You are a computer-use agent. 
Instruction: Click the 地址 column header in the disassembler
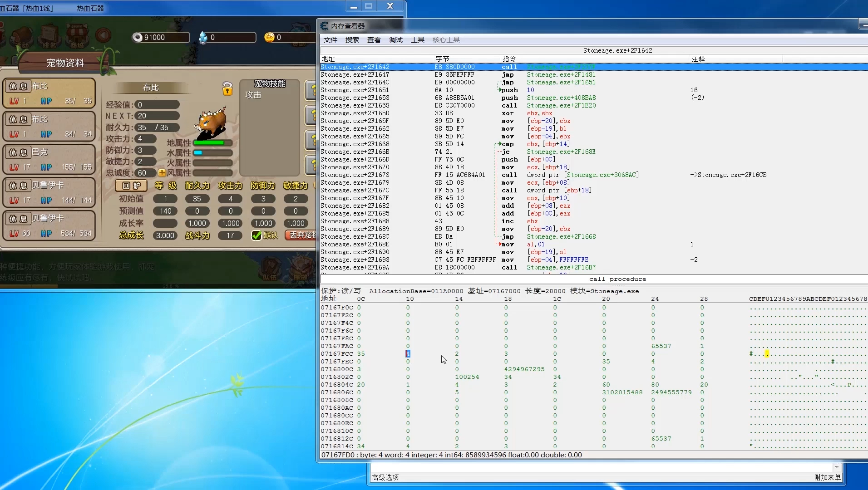point(328,59)
